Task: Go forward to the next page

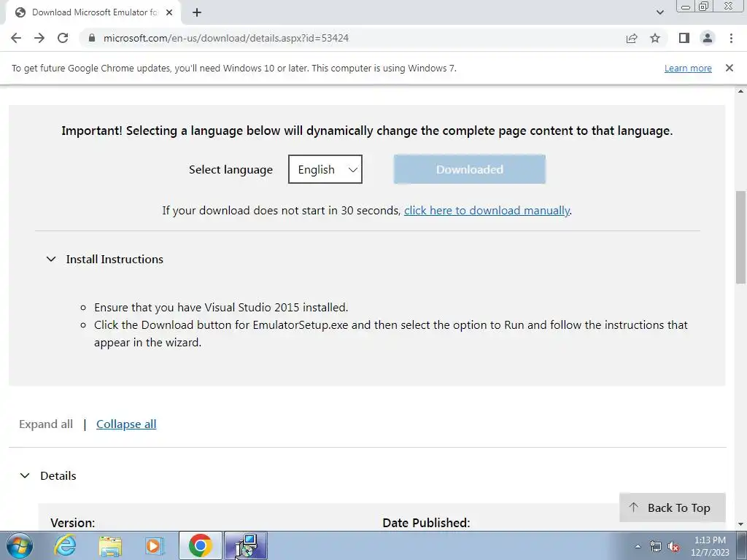Action: (x=39, y=38)
